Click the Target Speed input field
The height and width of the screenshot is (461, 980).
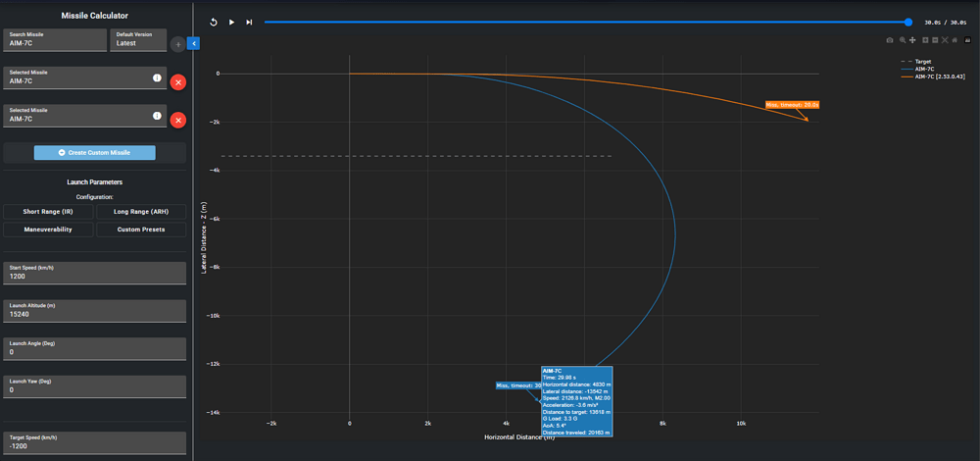tap(95, 443)
